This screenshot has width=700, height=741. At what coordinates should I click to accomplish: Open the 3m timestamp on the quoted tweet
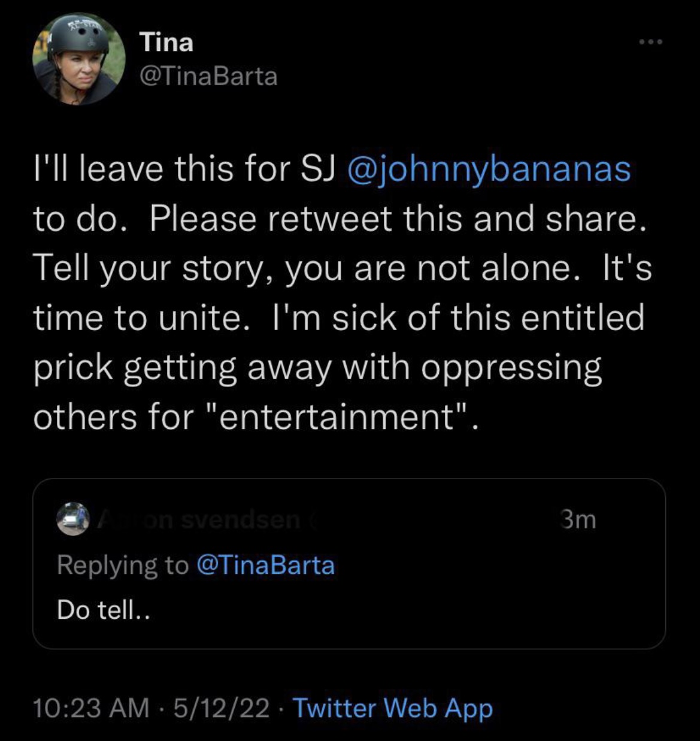[x=578, y=519]
